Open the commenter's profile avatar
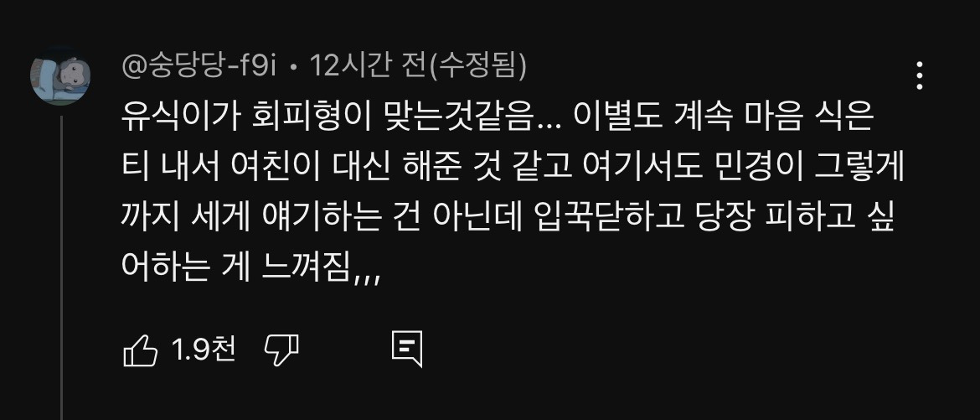 [x=60, y=75]
